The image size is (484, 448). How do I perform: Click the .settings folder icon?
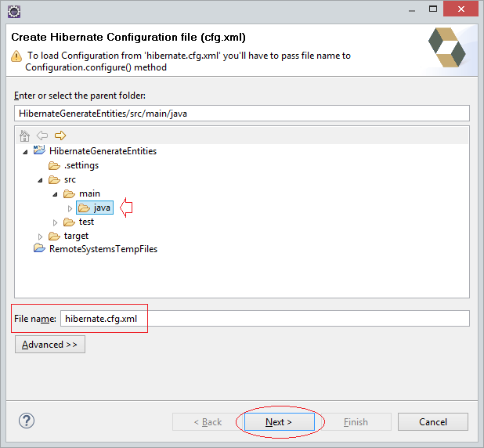coord(54,166)
